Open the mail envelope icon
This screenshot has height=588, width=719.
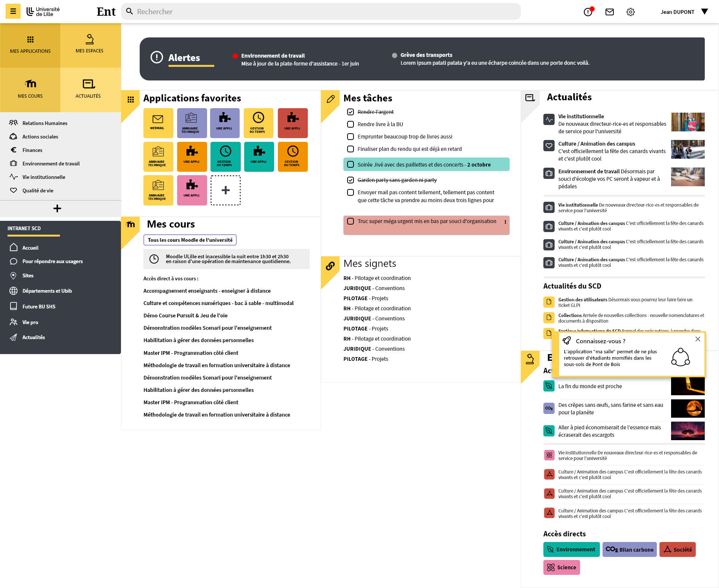click(x=610, y=12)
